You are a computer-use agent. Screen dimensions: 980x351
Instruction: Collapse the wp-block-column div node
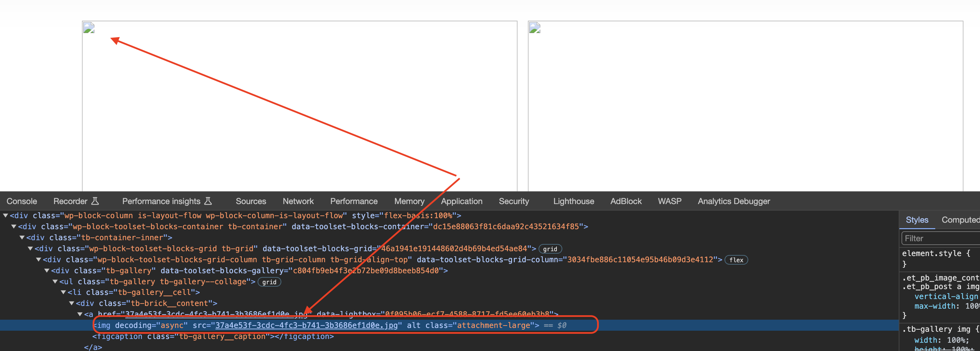[x=6, y=216]
